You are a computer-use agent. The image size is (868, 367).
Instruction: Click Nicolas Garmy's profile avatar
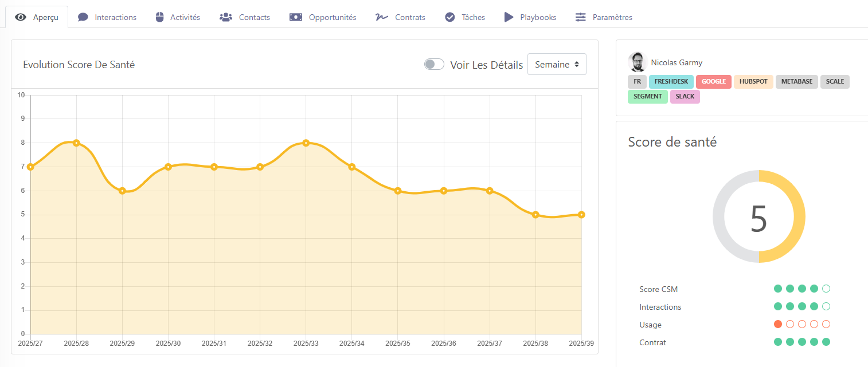coord(638,62)
